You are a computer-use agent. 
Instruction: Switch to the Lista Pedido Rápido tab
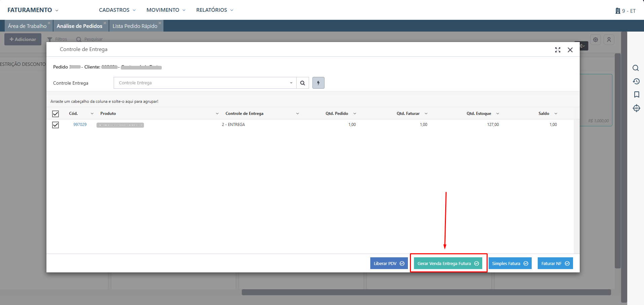pos(135,26)
